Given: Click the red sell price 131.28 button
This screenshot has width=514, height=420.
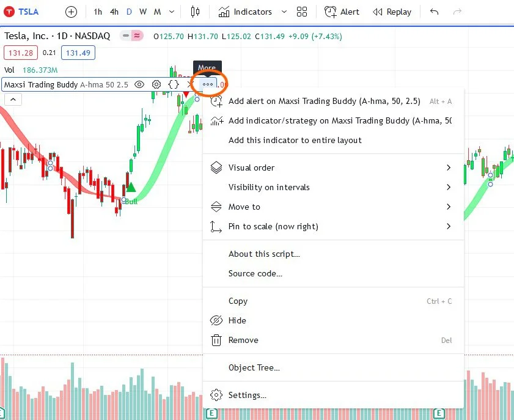Looking at the screenshot, I should tap(21, 53).
